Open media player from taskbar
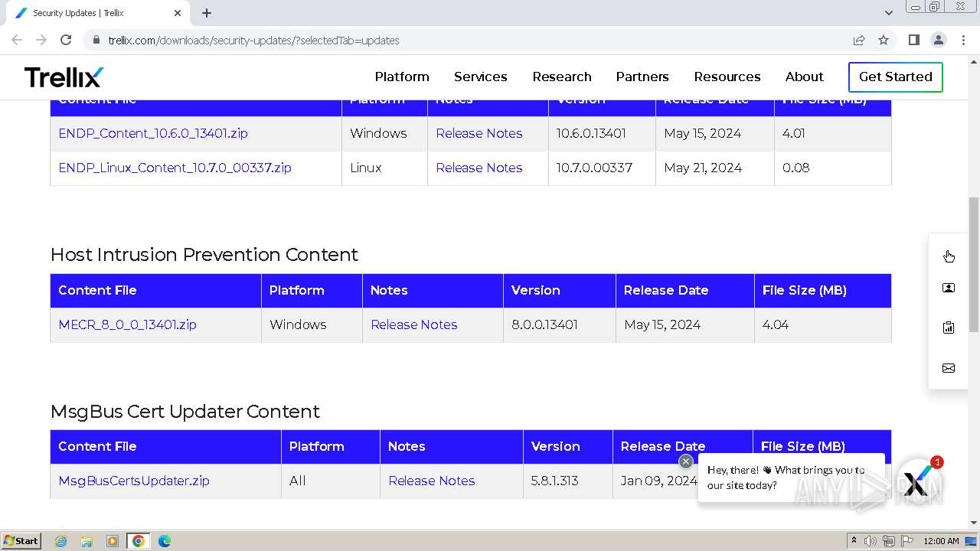980x551 pixels. click(x=113, y=541)
